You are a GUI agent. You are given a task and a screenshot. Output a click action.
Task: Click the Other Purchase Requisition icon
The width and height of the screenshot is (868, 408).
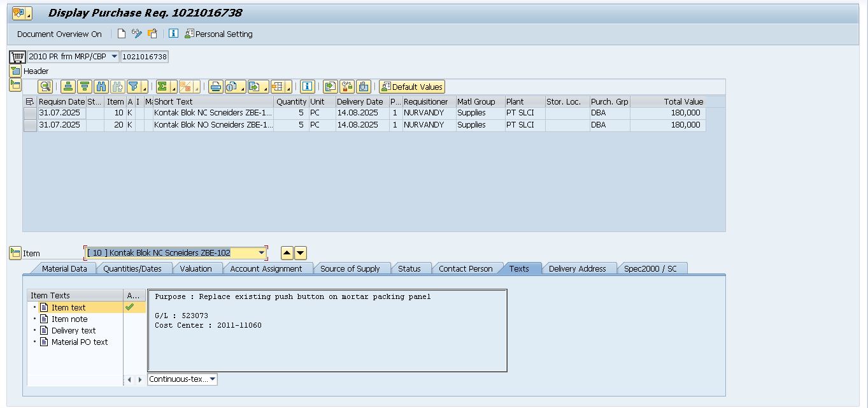pos(152,34)
